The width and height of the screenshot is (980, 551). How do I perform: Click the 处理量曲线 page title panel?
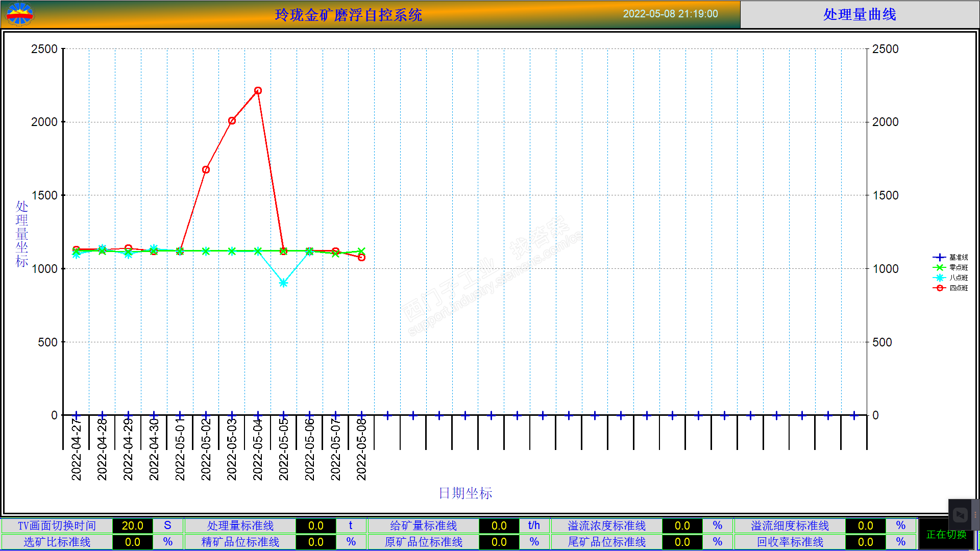[860, 14]
